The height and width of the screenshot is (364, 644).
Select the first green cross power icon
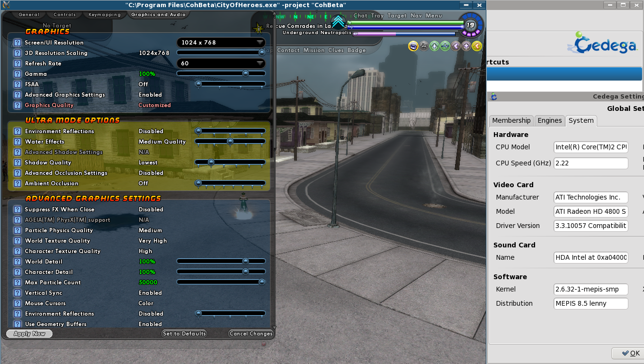point(435,45)
